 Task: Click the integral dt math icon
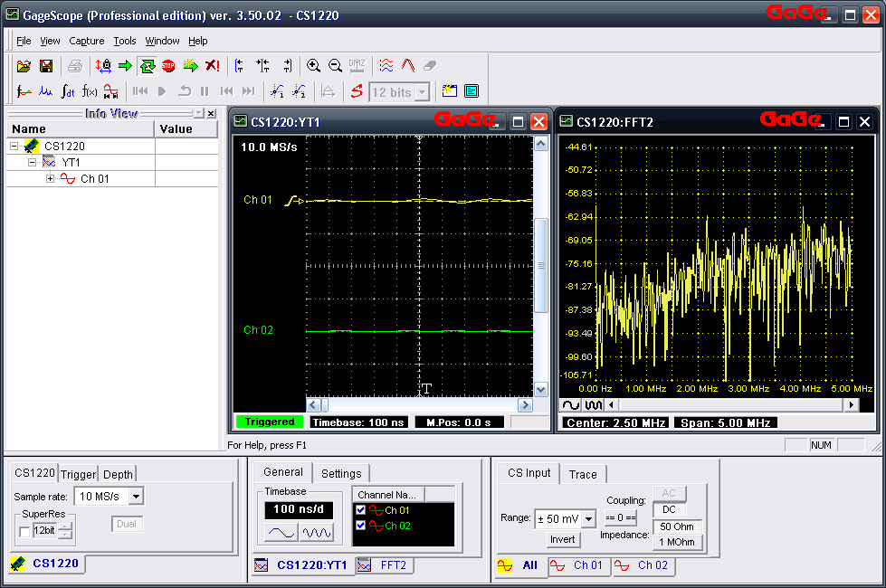tap(68, 91)
